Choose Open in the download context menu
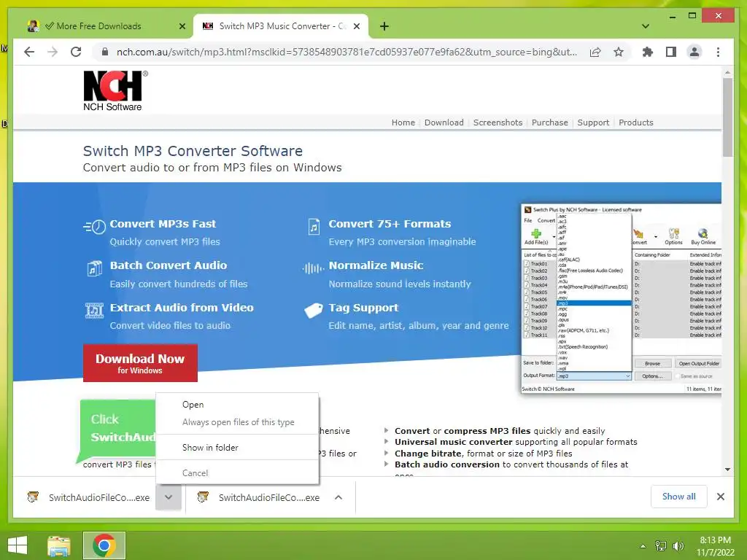The width and height of the screenshot is (747, 560). coord(237,404)
